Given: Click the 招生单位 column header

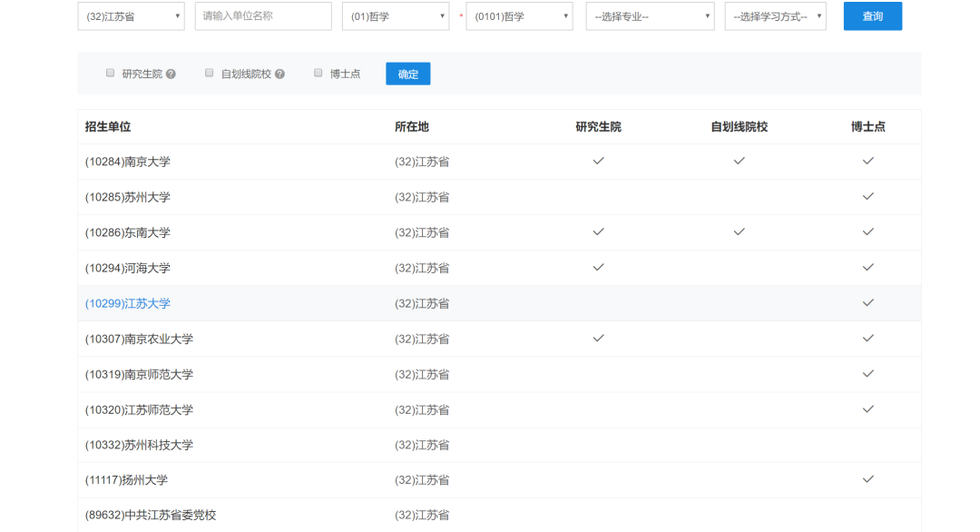Looking at the screenshot, I should click(x=107, y=127).
